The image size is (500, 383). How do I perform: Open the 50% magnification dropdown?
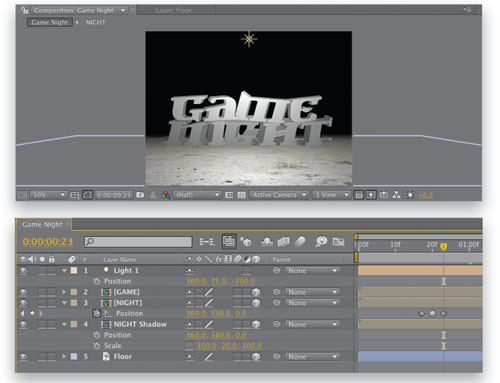tap(48, 195)
